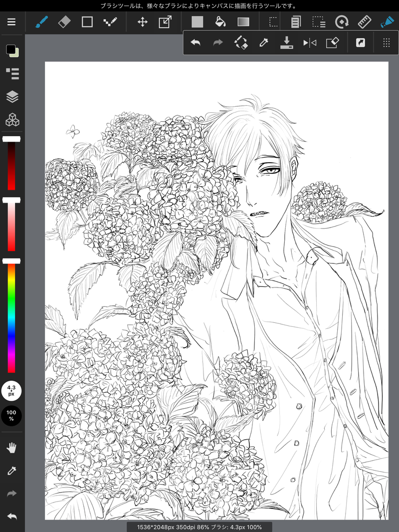Select the blue Pen marker tool
The width and height of the screenshot is (399, 532).
point(387,22)
